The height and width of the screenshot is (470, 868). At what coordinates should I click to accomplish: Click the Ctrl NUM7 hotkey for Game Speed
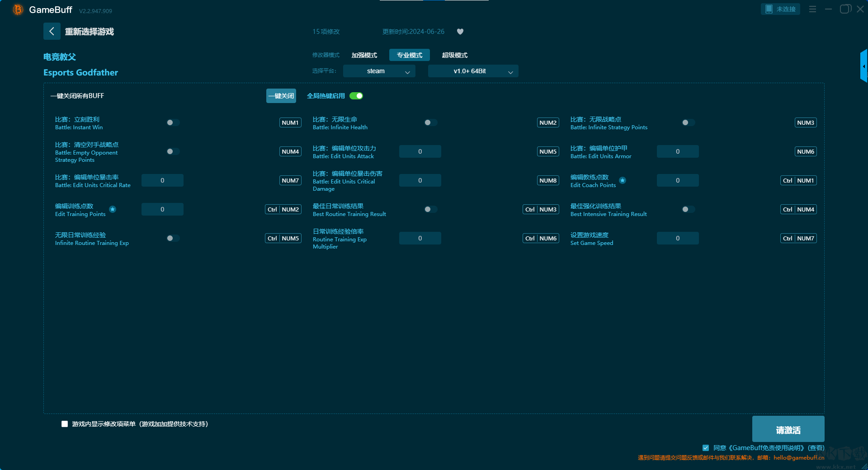point(799,238)
